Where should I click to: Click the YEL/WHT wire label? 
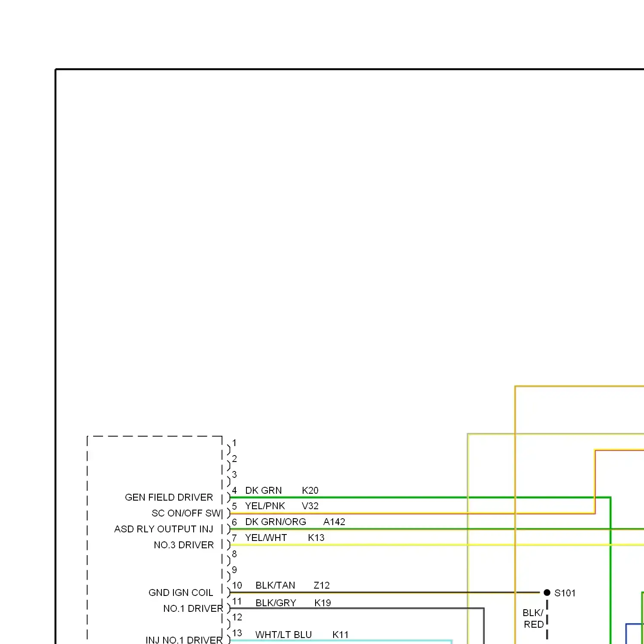point(266,538)
